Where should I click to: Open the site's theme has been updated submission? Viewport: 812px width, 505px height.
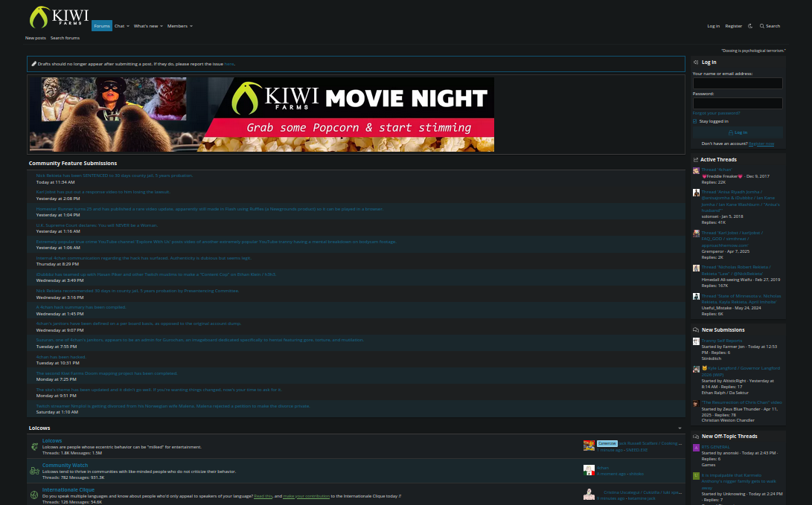pyautogui.click(x=159, y=390)
